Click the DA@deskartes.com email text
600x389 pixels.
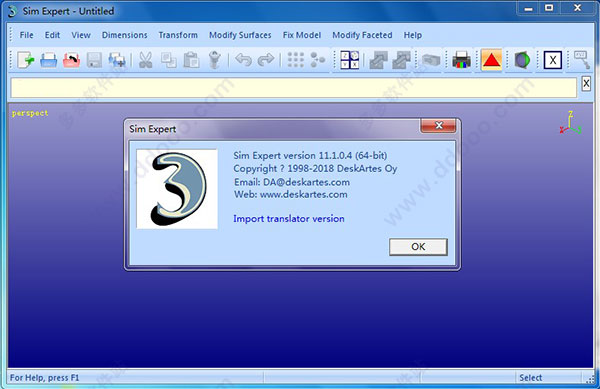click(307, 182)
